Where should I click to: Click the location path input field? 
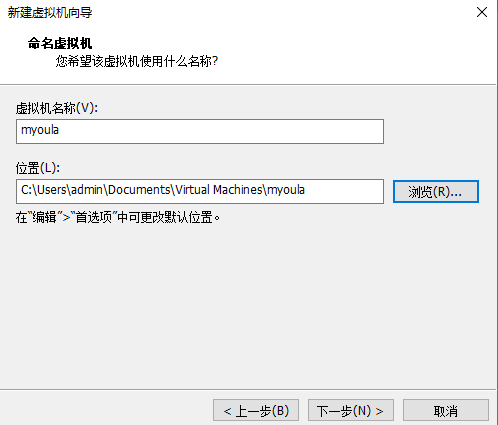click(200, 191)
